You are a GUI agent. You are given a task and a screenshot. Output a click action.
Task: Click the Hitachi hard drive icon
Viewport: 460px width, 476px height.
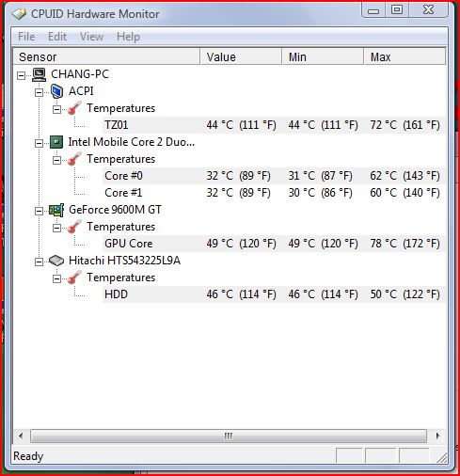pyautogui.click(x=56, y=261)
